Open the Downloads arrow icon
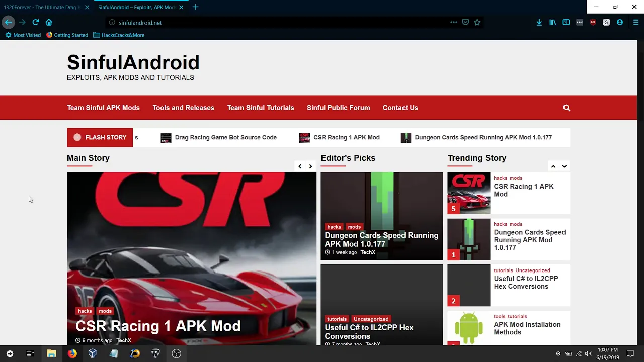 click(539, 22)
